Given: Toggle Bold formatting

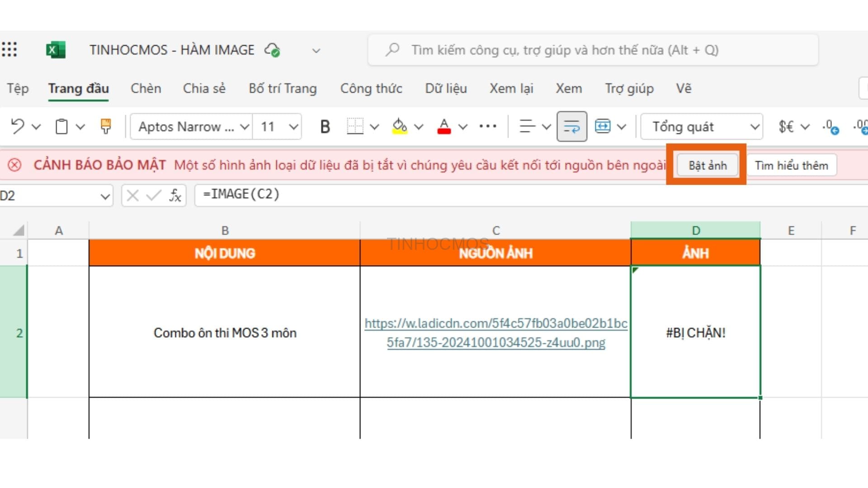Looking at the screenshot, I should (x=325, y=127).
